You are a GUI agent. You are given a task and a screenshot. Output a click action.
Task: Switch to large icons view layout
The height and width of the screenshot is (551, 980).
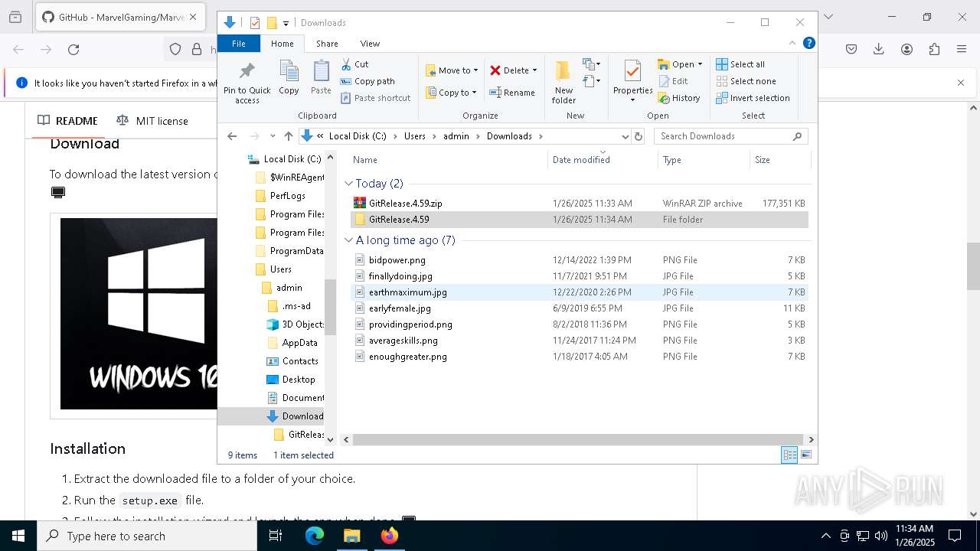tap(805, 455)
